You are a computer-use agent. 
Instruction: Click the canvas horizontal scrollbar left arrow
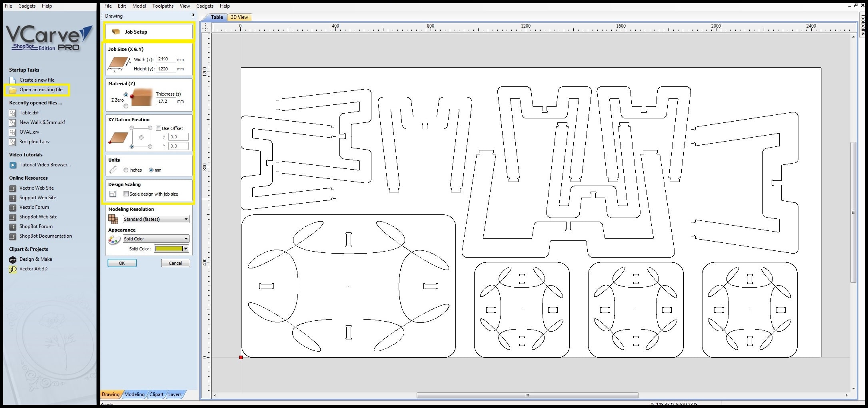[x=215, y=395]
